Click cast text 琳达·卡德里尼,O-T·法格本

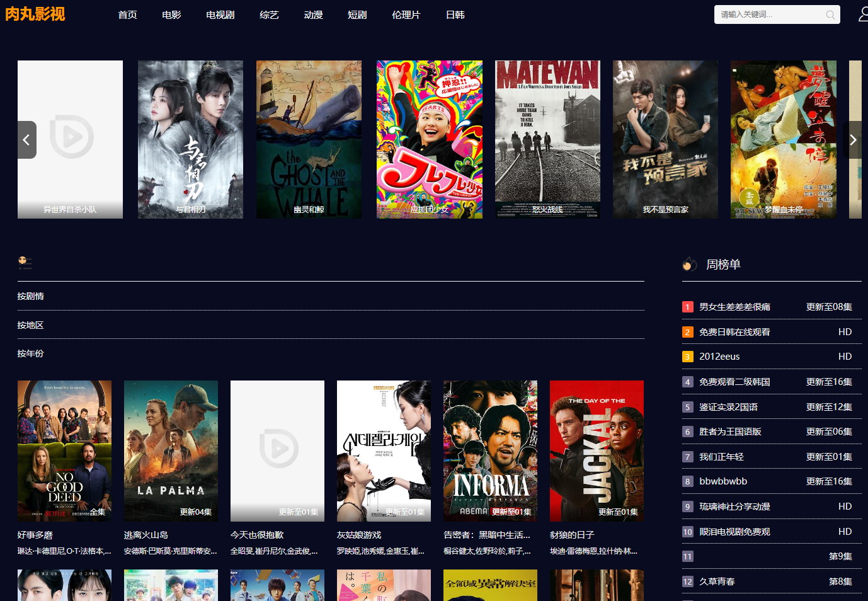click(64, 551)
